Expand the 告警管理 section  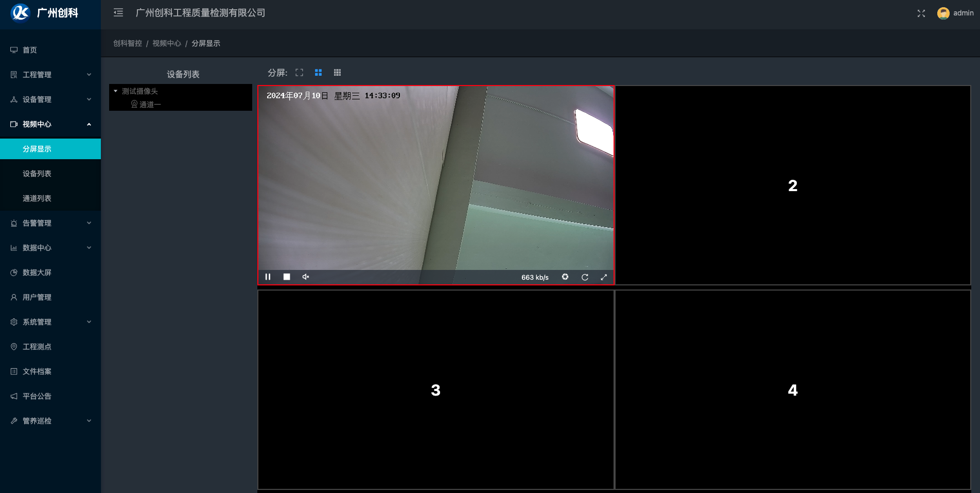pos(50,223)
